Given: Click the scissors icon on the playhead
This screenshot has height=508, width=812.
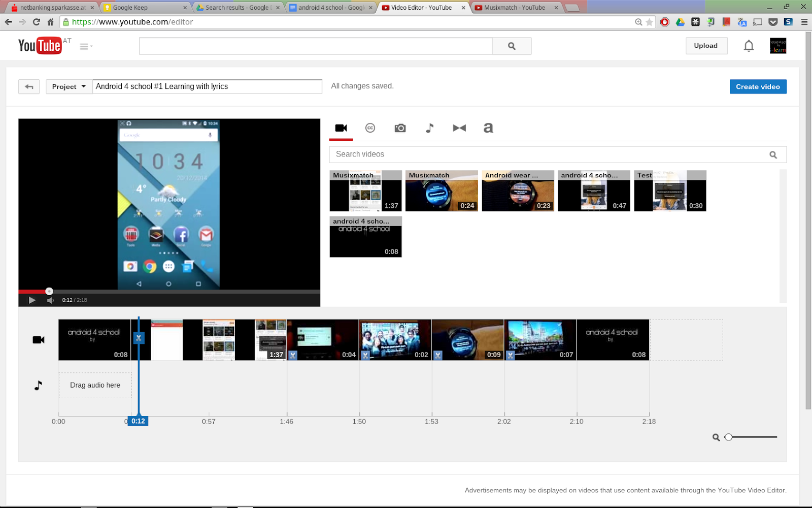Looking at the screenshot, I should (139, 338).
